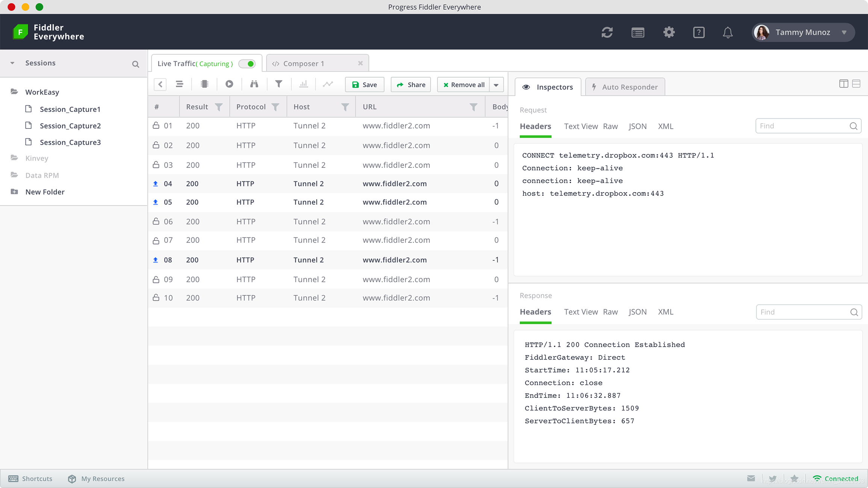Click Remove all sessions button
The image size is (868, 488).
465,84
